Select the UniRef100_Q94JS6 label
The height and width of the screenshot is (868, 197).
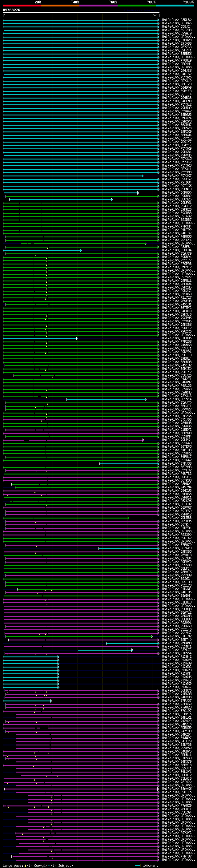tap(176, 71)
